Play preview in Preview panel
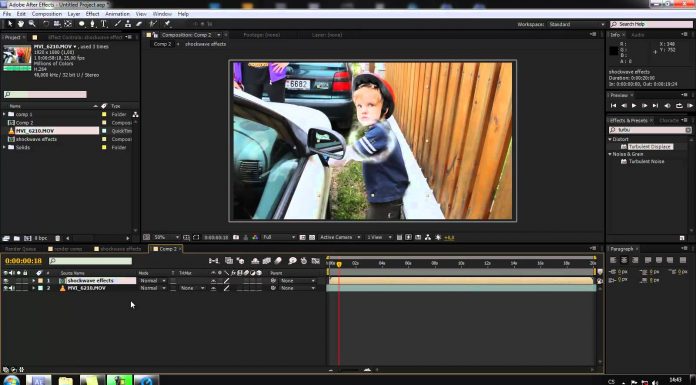696x385 pixels. [634, 106]
